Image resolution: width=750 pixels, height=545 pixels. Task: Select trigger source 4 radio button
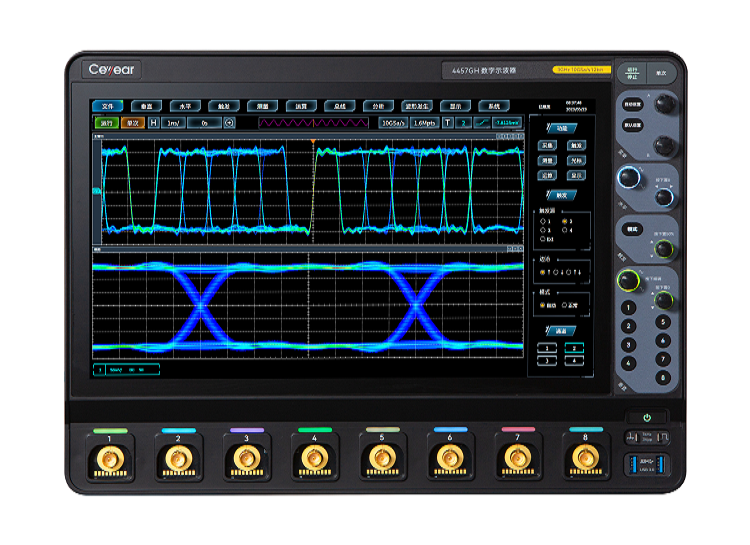click(565, 230)
